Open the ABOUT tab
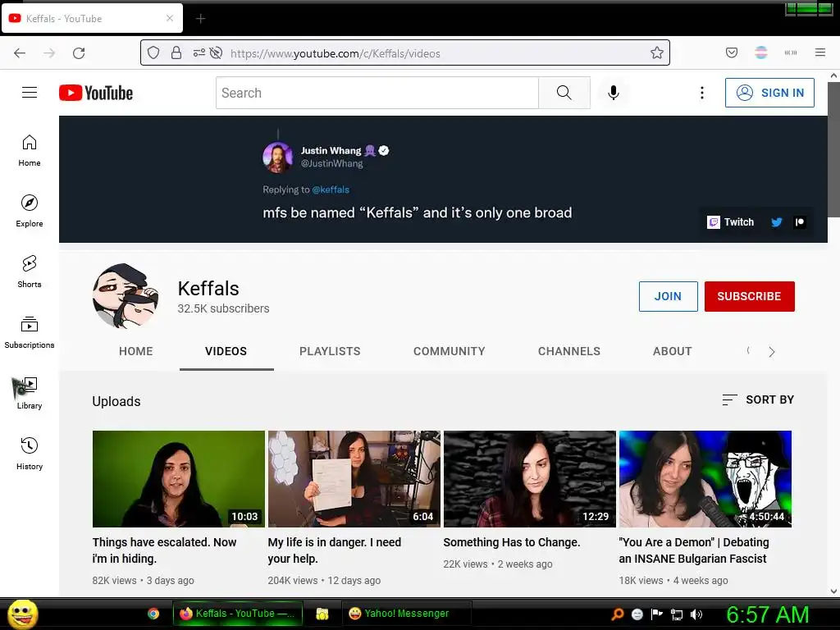Viewport: 840px width, 630px height. (673, 351)
